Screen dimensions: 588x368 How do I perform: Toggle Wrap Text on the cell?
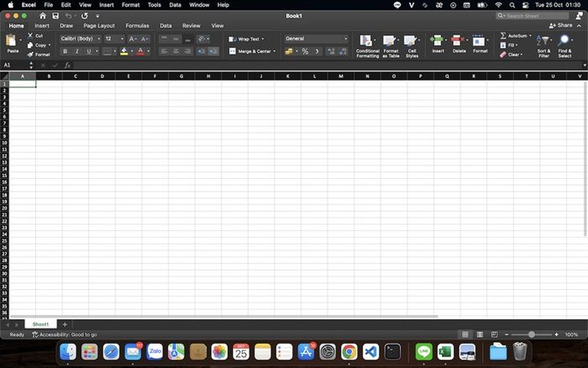point(245,39)
